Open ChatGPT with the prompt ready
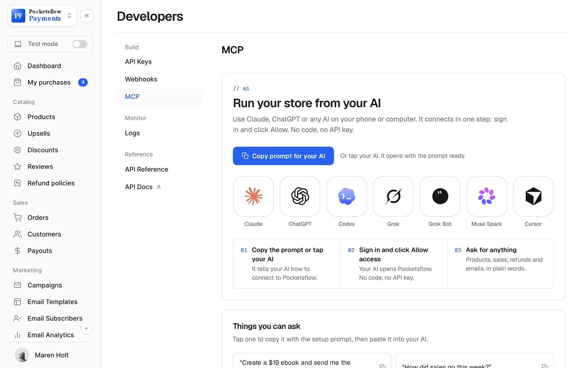Image resolution: width=588 pixels, height=368 pixels. tap(300, 196)
